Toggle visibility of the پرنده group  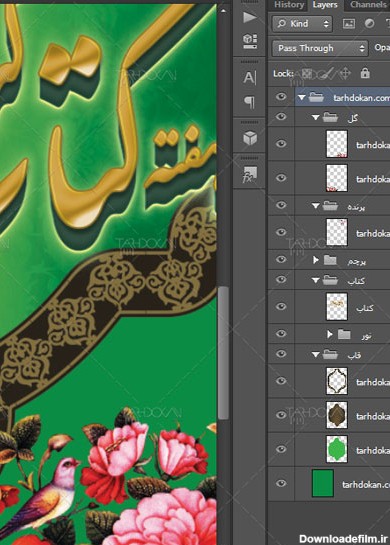click(281, 205)
